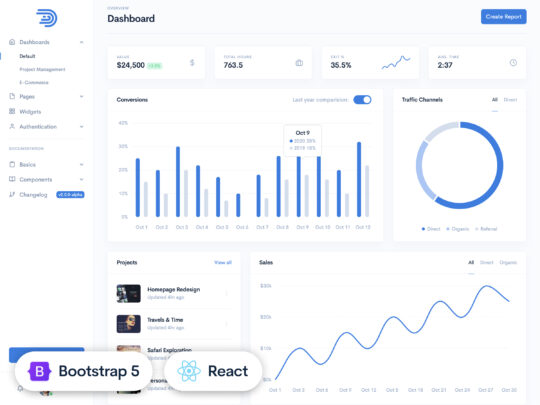540x405 pixels.
Task: Click the Safari Exploration project title
Action: coord(169,350)
